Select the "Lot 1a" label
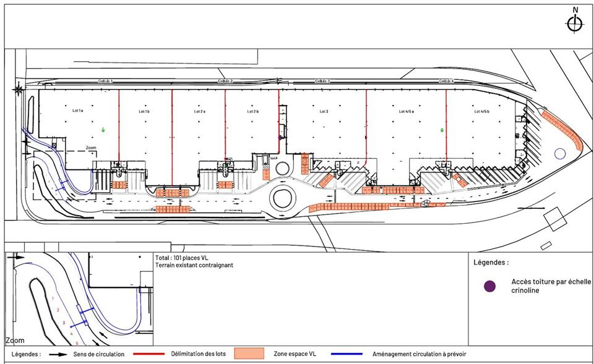 point(78,111)
